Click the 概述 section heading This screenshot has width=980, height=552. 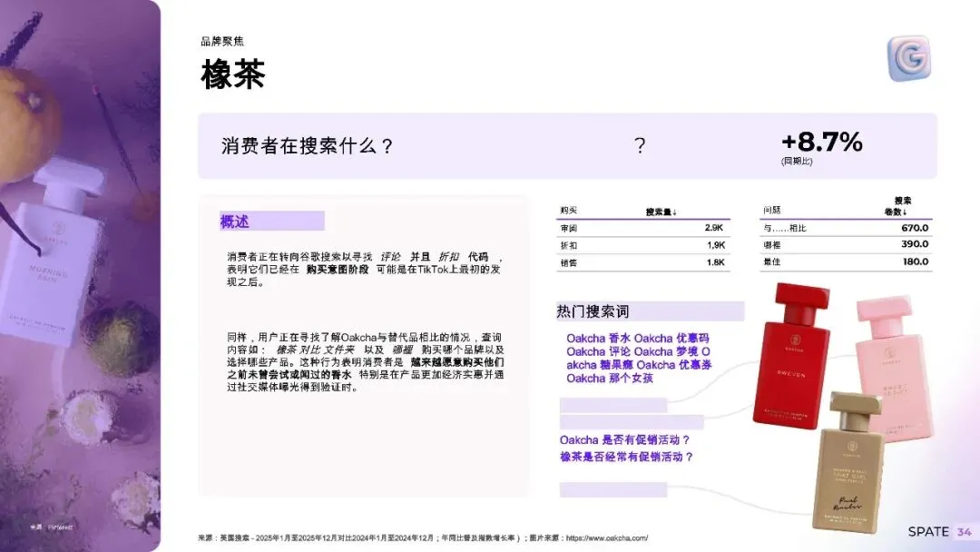[235, 222]
